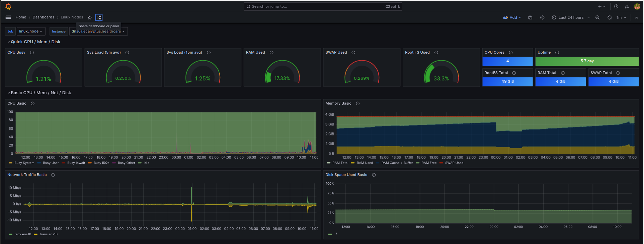Click the zoom out time range icon
This screenshot has height=244, width=644.
597,17
